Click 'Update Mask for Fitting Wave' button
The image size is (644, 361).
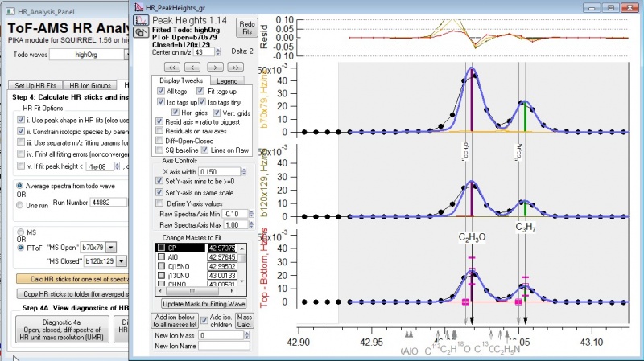click(204, 304)
